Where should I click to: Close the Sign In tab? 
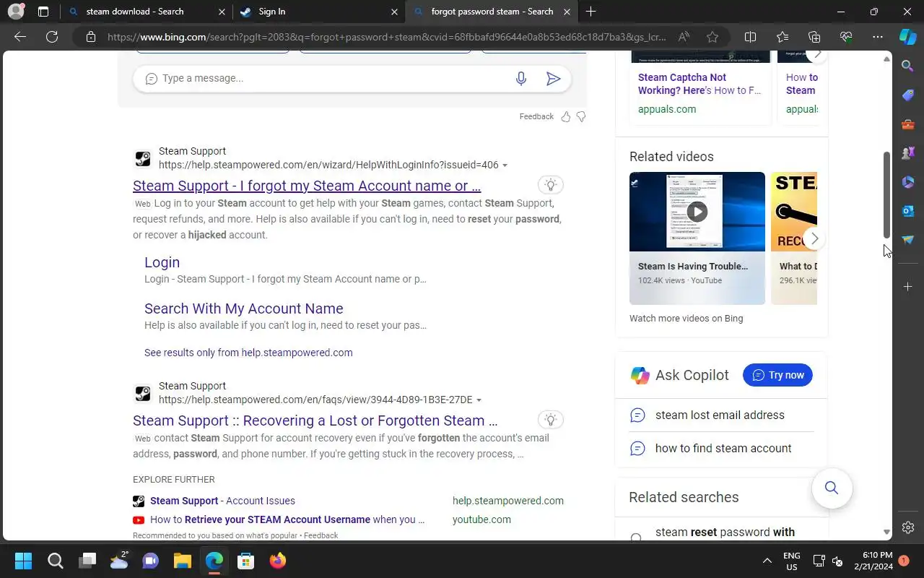(394, 12)
